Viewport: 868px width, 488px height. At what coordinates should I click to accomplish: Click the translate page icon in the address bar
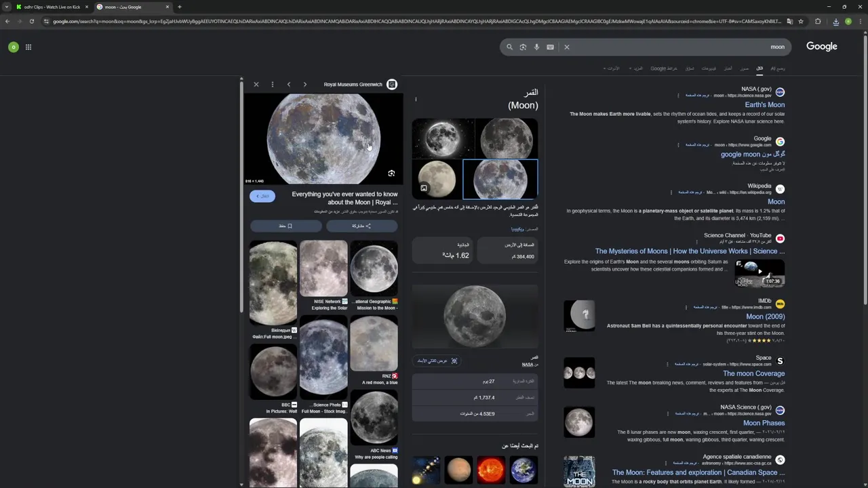coord(789,21)
